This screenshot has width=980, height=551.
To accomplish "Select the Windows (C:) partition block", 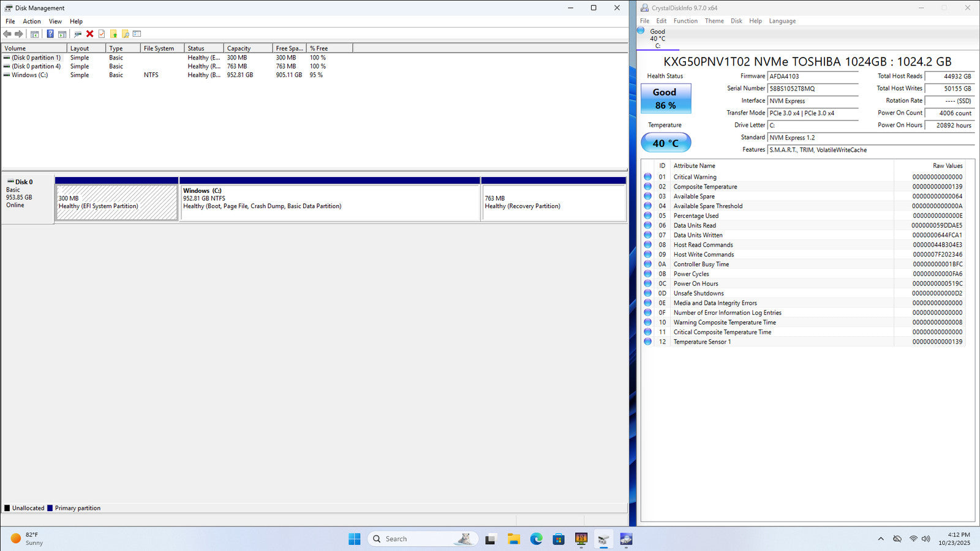I will [x=330, y=202].
